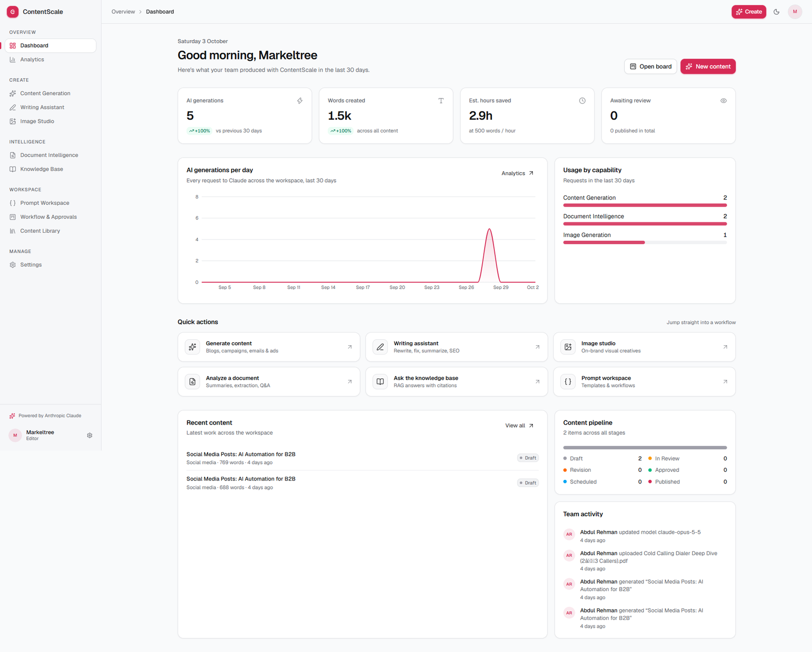
Task: Open the Analyze a document quick action
Action: [x=269, y=382]
